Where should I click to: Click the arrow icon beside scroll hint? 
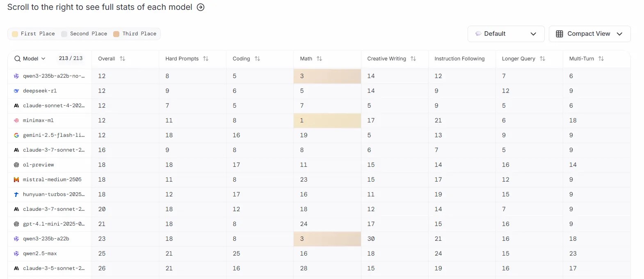[201, 7]
